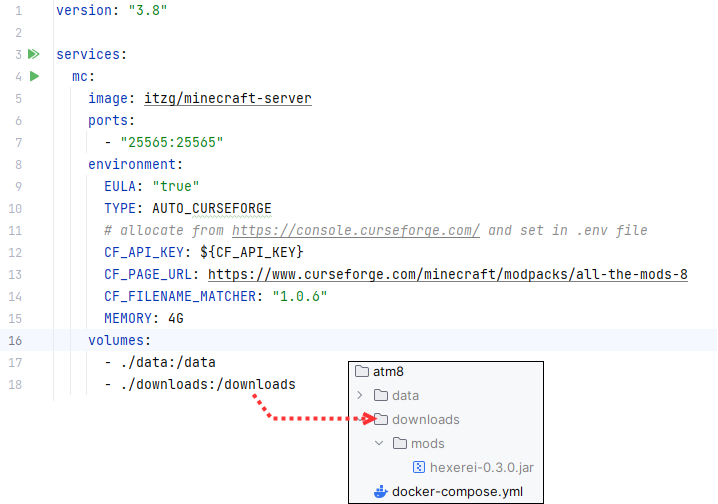
Task: Click the atm8 root folder icon
Action: (x=362, y=372)
